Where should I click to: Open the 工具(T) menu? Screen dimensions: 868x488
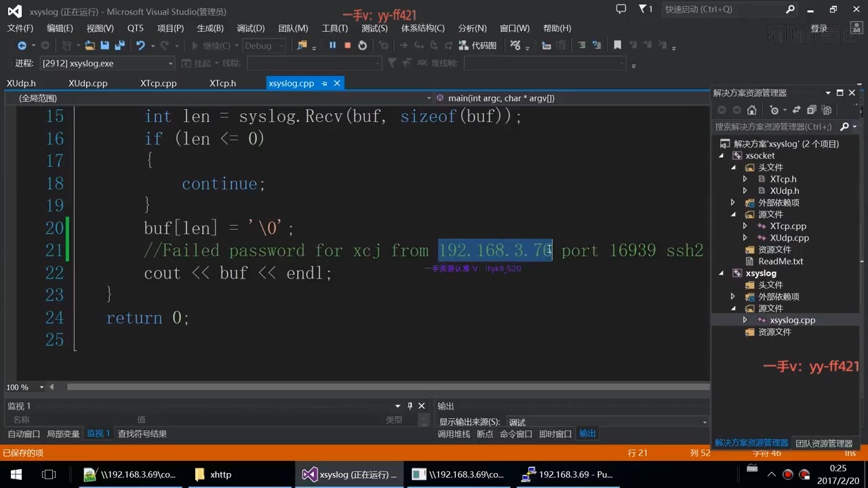334,28
